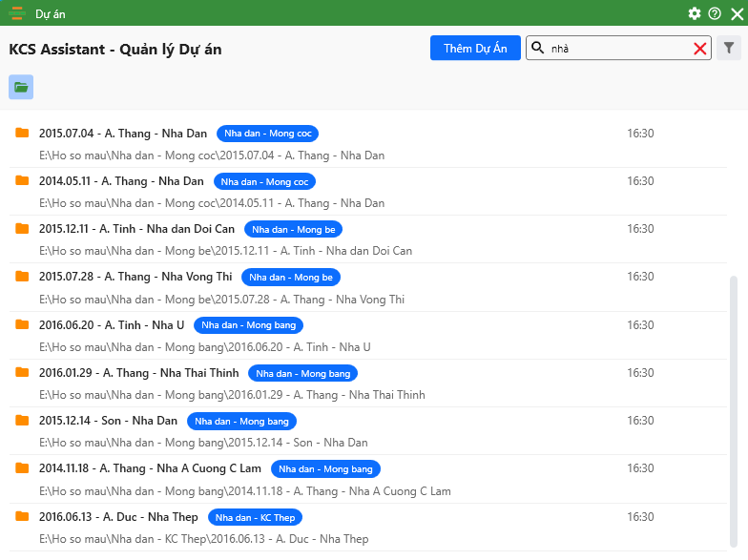Open the settings gear in title bar
748x560 pixels.
pyautogui.click(x=695, y=13)
